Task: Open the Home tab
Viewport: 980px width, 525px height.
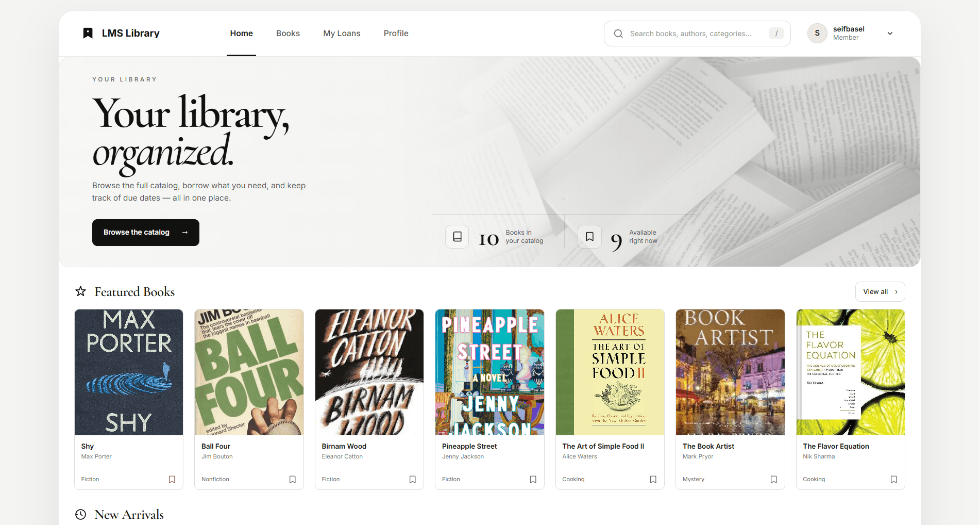Action: click(241, 34)
